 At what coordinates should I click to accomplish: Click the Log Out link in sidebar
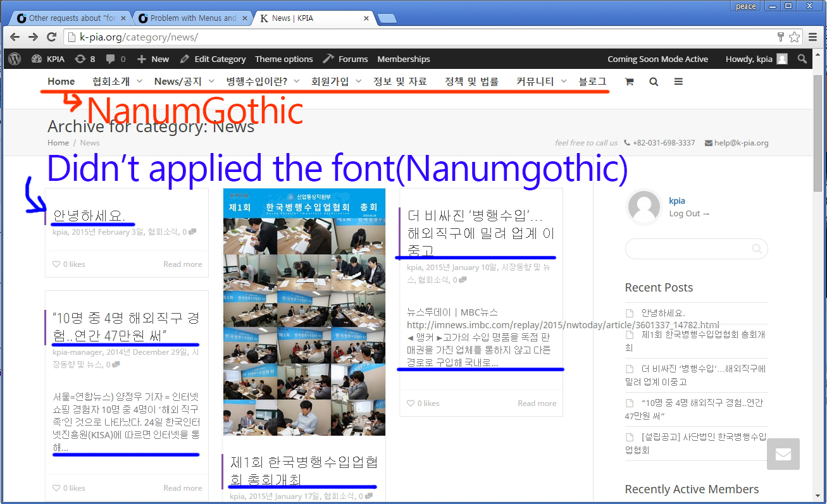(x=689, y=214)
